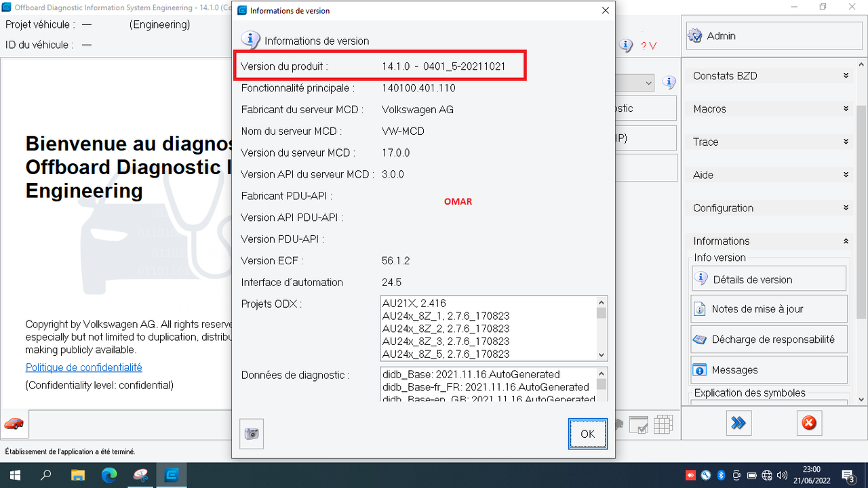The width and height of the screenshot is (868, 488).
Task: Click the info bubble next to ?V
Action: pos(626,45)
